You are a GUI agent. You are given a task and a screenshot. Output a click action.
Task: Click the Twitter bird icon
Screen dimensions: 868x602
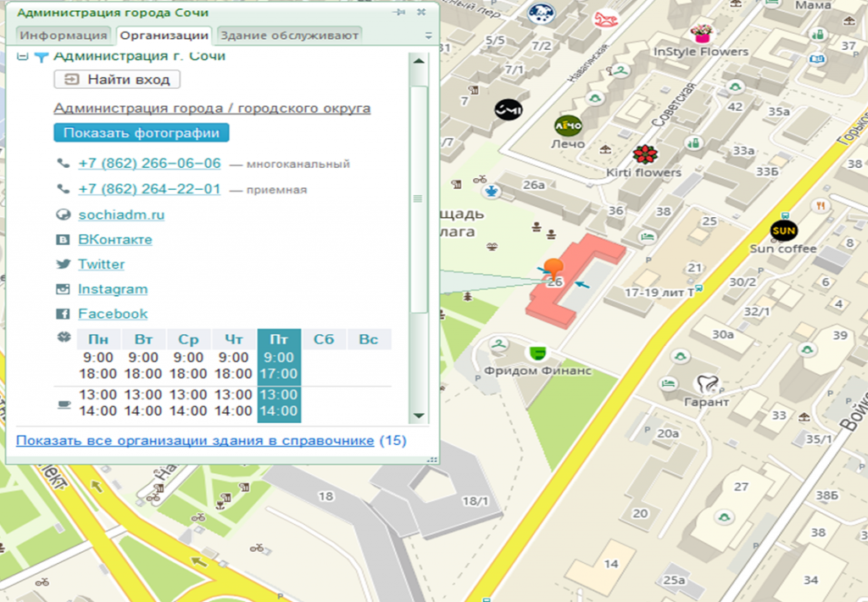pyautogui.click(x=63, y=265)
